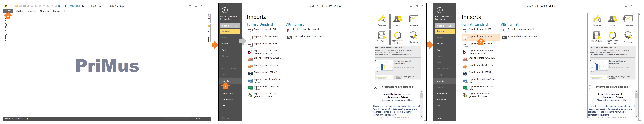
Task: Choose Importa da Excel 2007/2010 in the middle window
Action: [264, 88]
